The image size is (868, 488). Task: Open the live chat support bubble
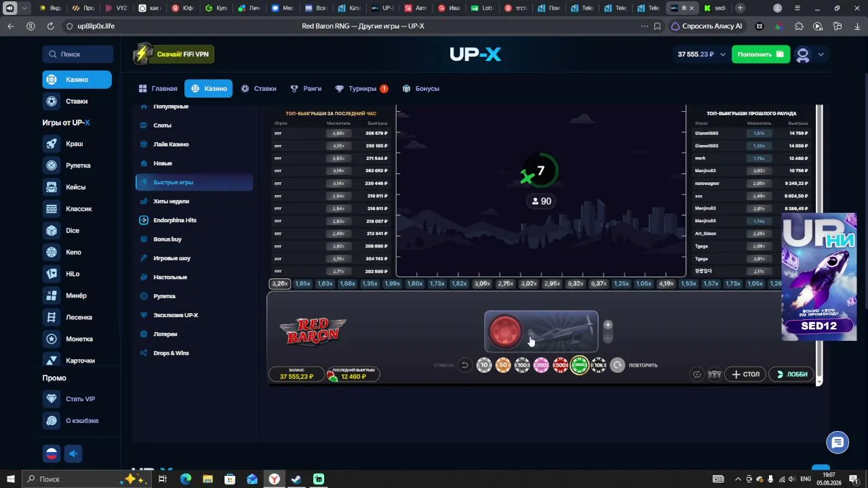click(x=838, y=443)
